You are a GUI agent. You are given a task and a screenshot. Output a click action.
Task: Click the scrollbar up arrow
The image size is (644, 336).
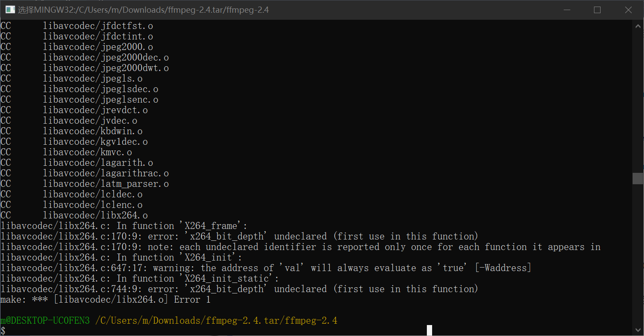point(638,26)
